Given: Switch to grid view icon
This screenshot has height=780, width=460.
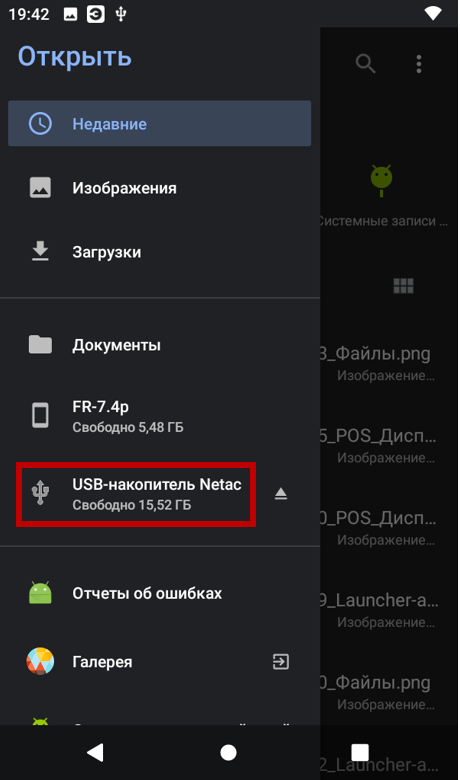Looking at the screenshot, I should 403,286.
